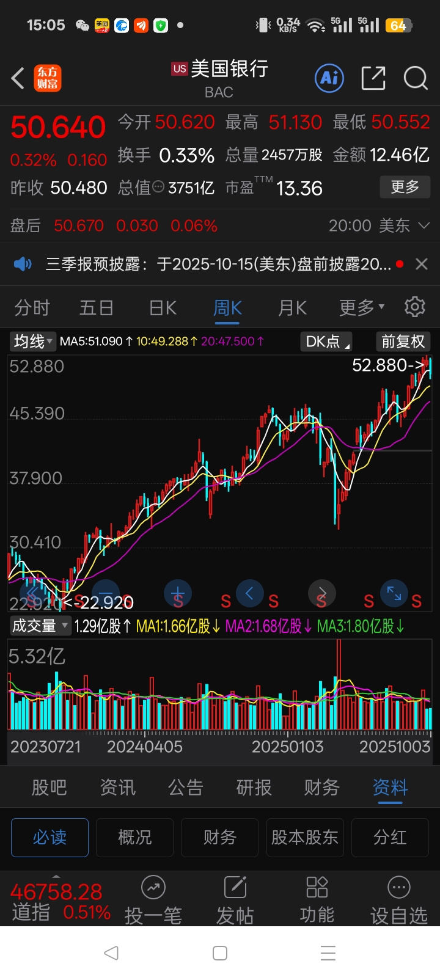The width and height of the screenshot is (440, 980).
Task: Expand the 更多 chart period dropdown
Action: [362, 307]
